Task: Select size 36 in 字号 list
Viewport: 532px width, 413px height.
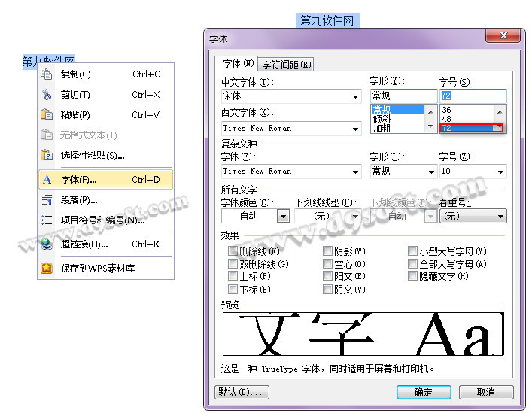Action: [x=467, y=110]
